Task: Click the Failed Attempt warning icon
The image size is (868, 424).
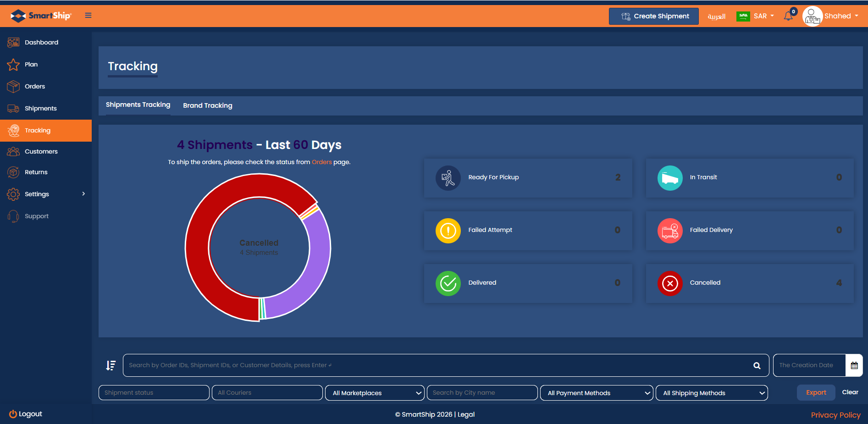Action: (448, 231)
